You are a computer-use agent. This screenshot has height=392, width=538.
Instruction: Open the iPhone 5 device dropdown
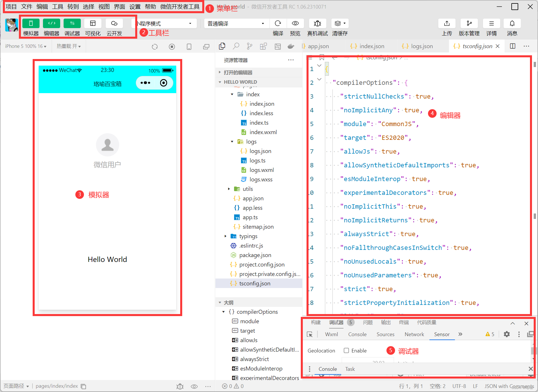coord(25,46)
